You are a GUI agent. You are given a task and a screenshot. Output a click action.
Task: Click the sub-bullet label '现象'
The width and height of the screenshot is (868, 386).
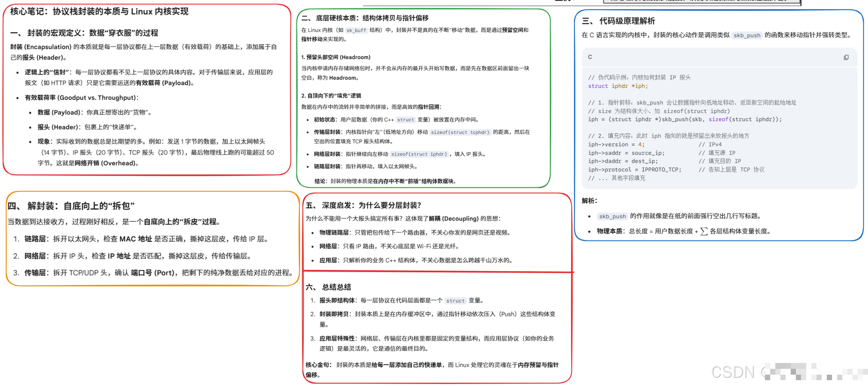(x=44, y=142)
